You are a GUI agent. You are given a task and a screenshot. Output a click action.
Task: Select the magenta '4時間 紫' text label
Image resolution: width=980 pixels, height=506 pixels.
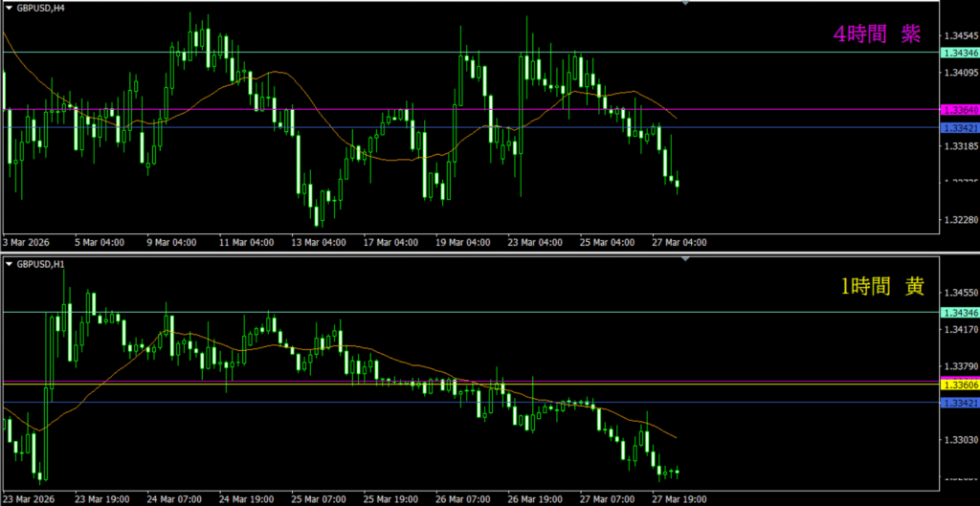point(878,34)
